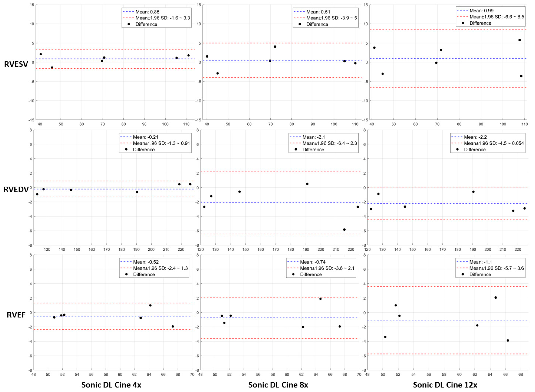Click the lowest data point in RVEF 12x plot
Screen dimensions: 535x392
tap(508, 341)
